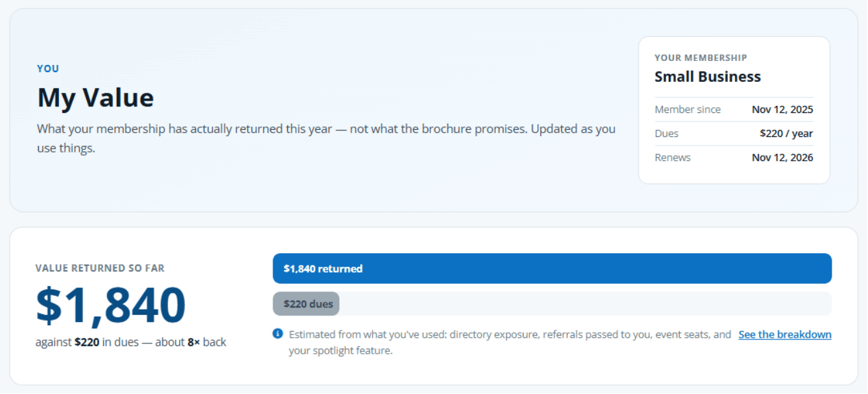Select the Renews Nov 12, 2026 row

[x=734, y=157]
